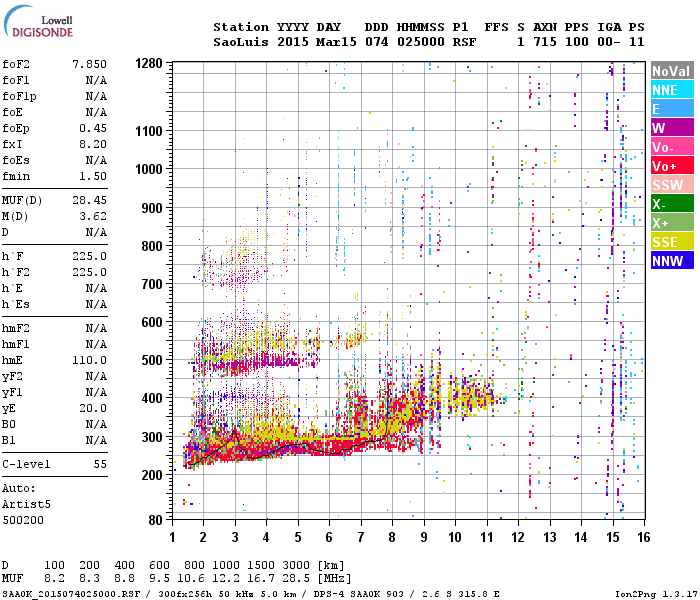
Task: Click the pink Vo- legend entry
Action: click(x=671, y=147)
